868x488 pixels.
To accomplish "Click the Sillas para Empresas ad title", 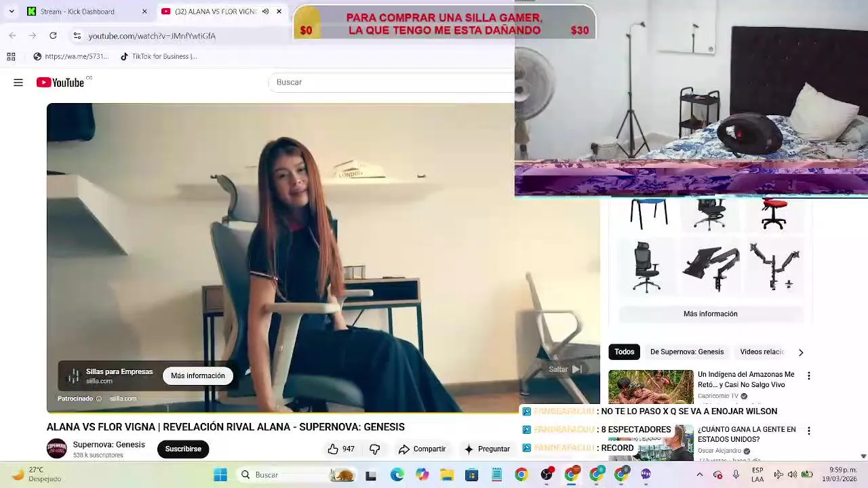I will coord(119,371).
